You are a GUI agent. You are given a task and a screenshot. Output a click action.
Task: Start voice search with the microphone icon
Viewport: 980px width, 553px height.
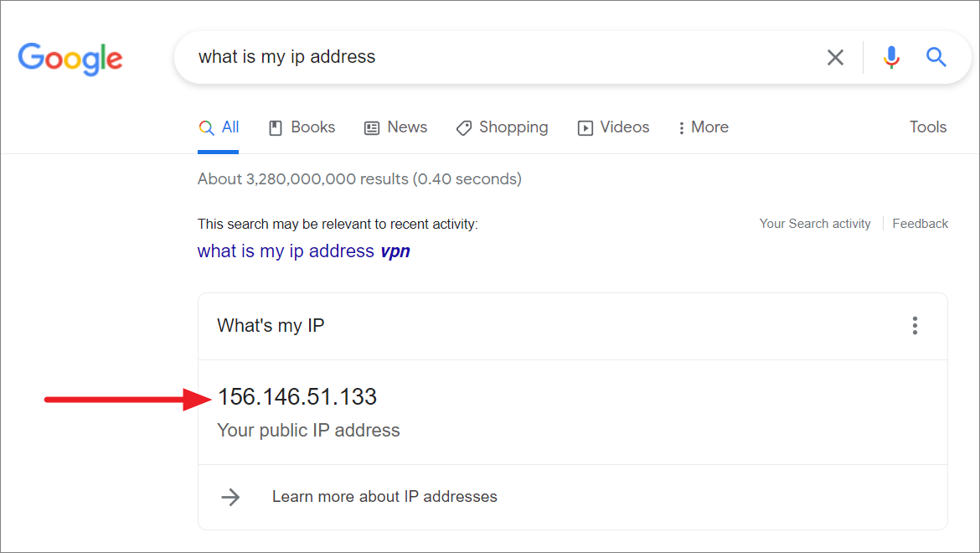pyautogui.click(x=891, y=58)
